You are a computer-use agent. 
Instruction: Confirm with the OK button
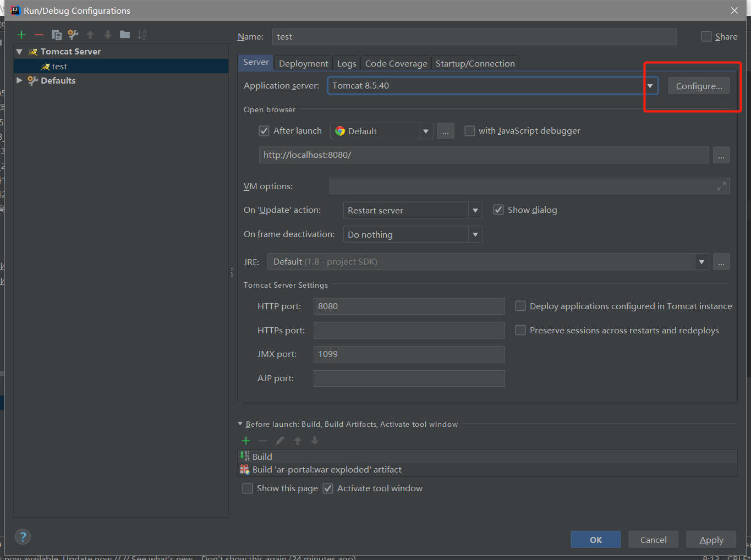596,540
